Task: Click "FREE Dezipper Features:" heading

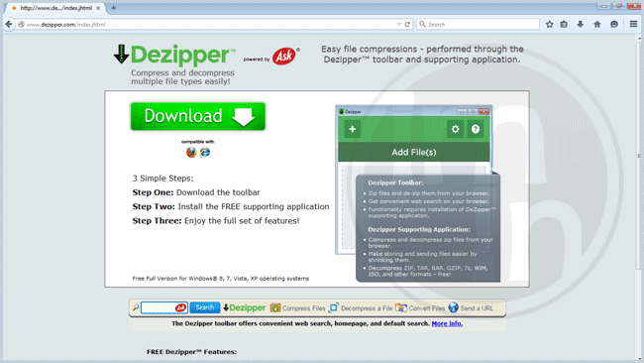Action: [192, 352]
